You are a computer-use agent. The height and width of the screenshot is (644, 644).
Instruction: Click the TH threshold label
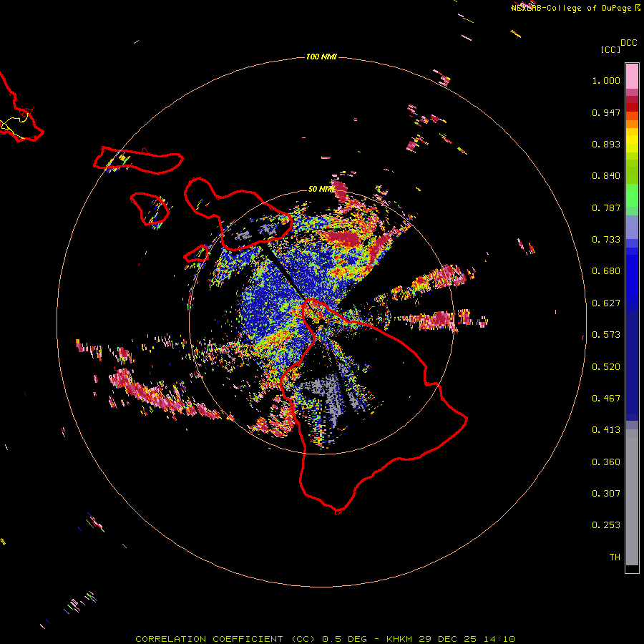[615, 557]
